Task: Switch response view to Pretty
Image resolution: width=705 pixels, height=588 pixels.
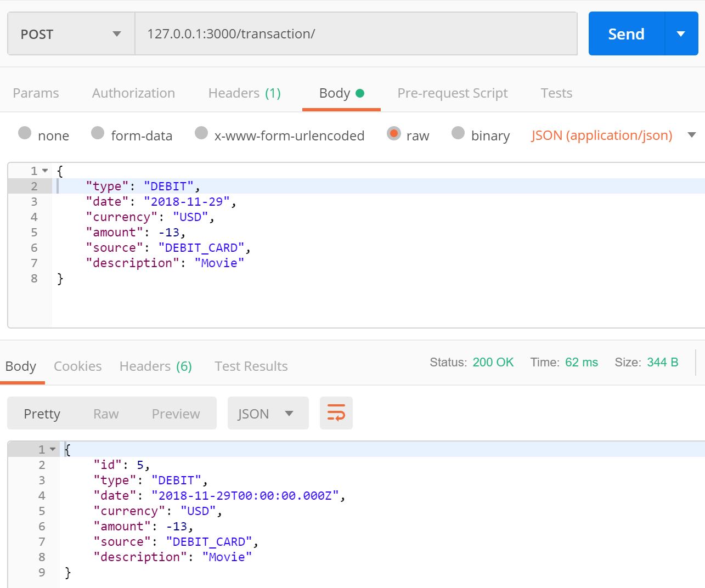Action: pos(42,414)
